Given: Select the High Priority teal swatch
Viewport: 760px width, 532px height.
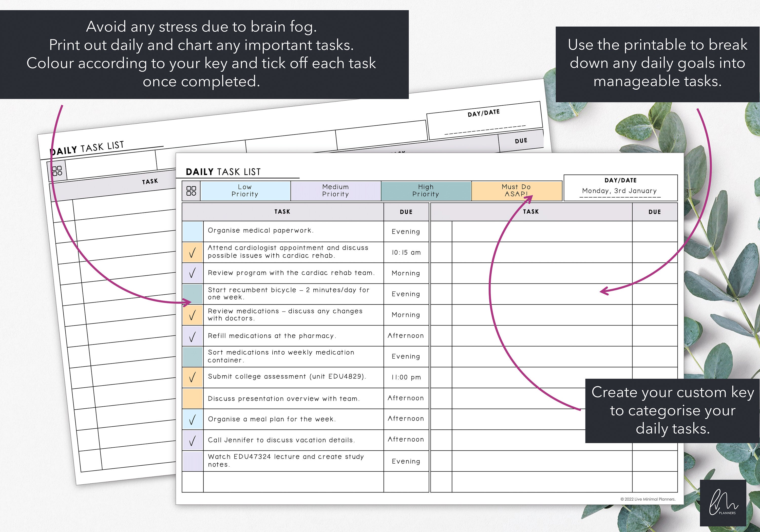Looking at the screenshot, I should [426, 191].
